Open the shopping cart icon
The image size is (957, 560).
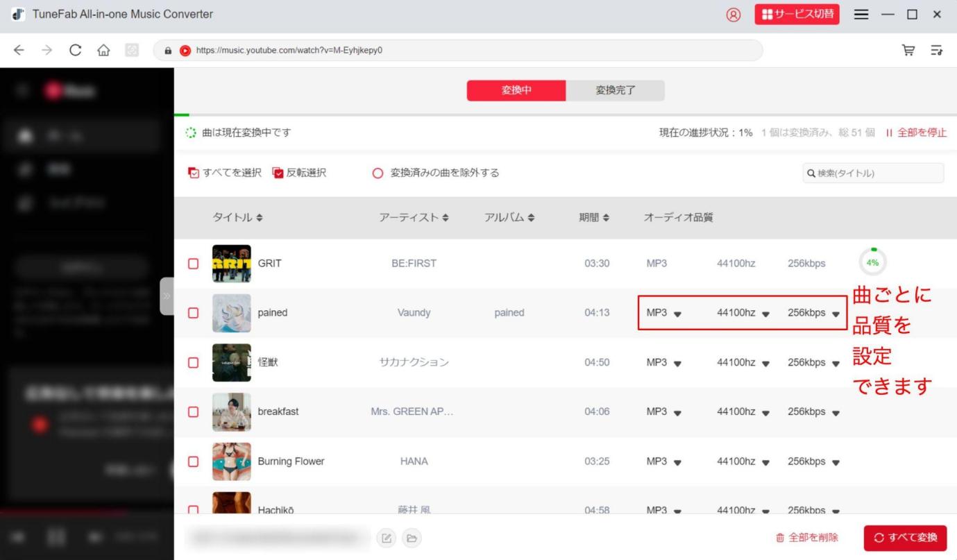click(x=908, y=50)
